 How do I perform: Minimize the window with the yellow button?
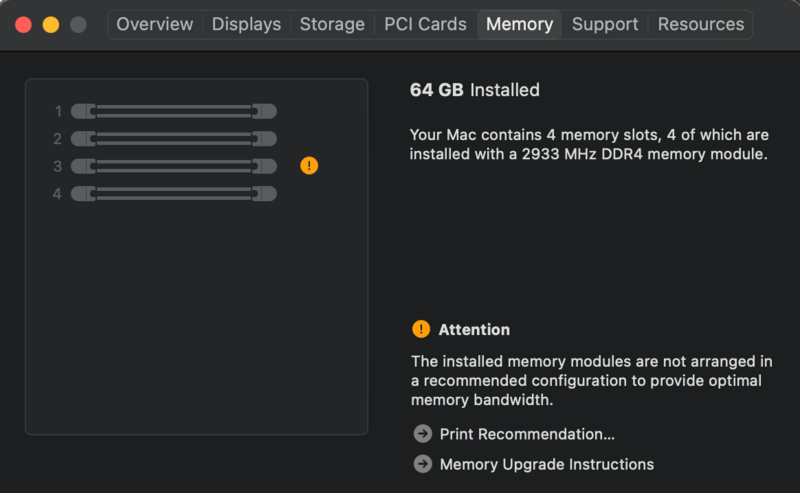(51, 24)
